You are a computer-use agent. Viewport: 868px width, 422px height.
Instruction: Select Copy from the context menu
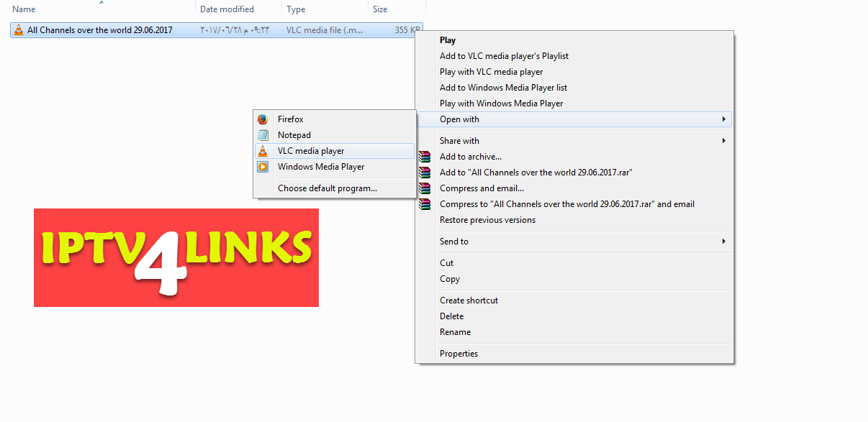click(449, 278)
